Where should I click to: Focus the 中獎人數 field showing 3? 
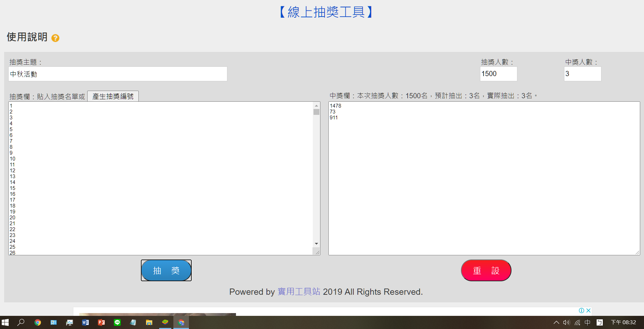pos(583,74)
